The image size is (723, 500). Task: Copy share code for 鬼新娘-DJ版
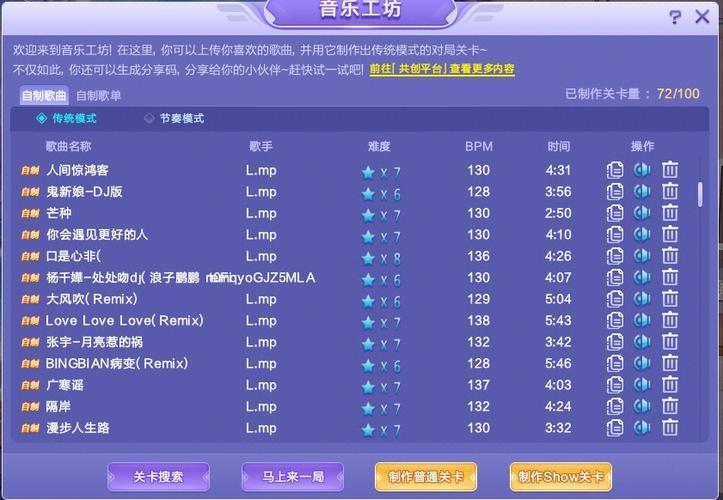point(615,191)
